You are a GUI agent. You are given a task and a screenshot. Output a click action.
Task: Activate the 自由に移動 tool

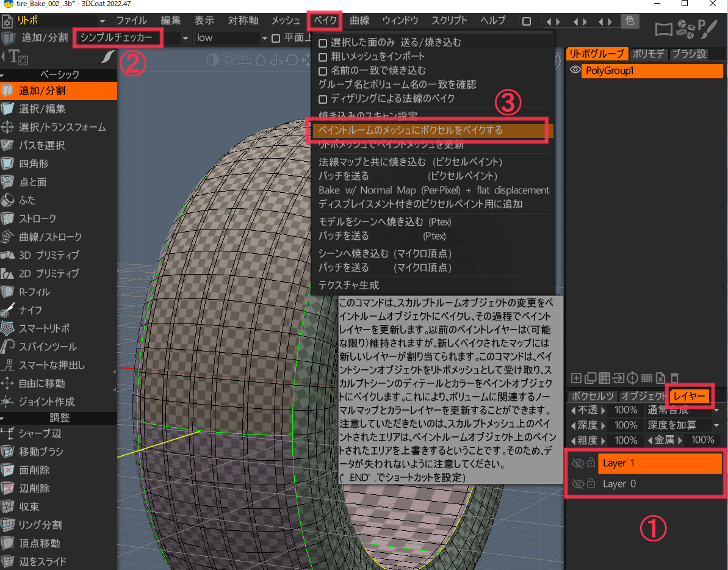58,383
